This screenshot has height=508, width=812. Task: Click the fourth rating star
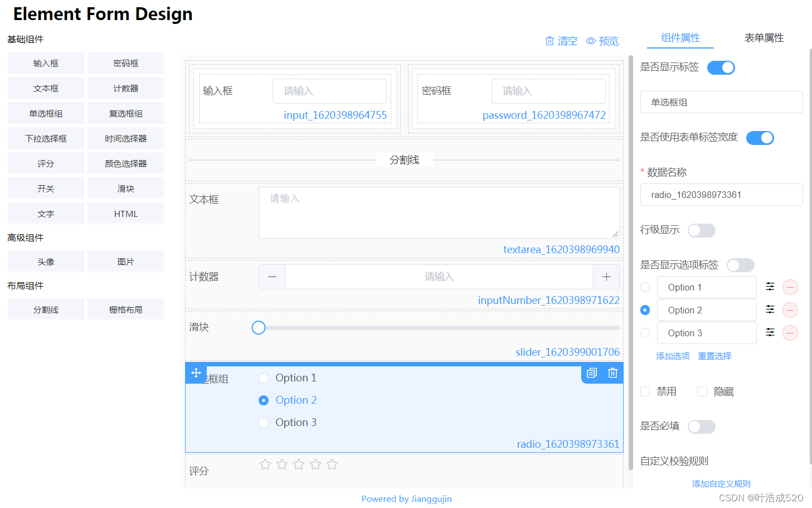[x=315, y=464]
